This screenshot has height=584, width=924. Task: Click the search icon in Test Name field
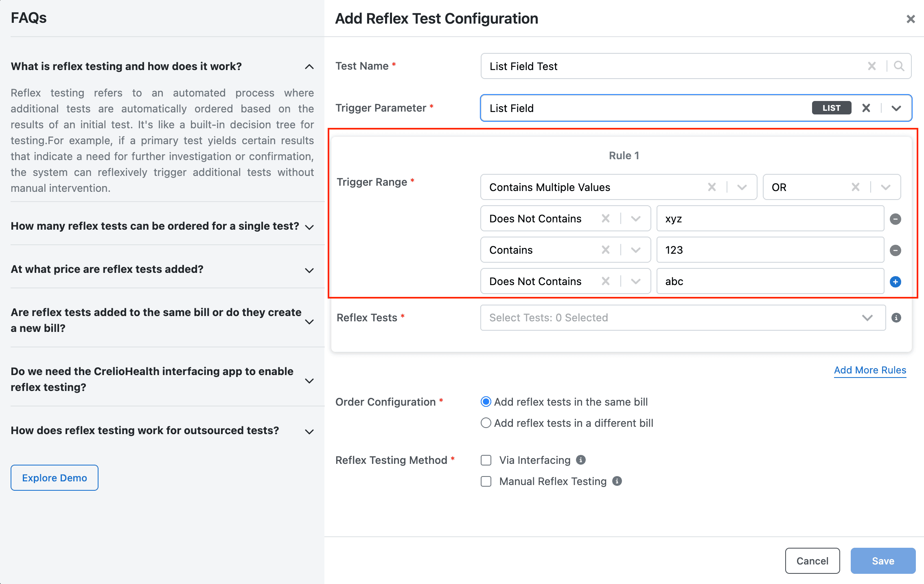(899, 66)
